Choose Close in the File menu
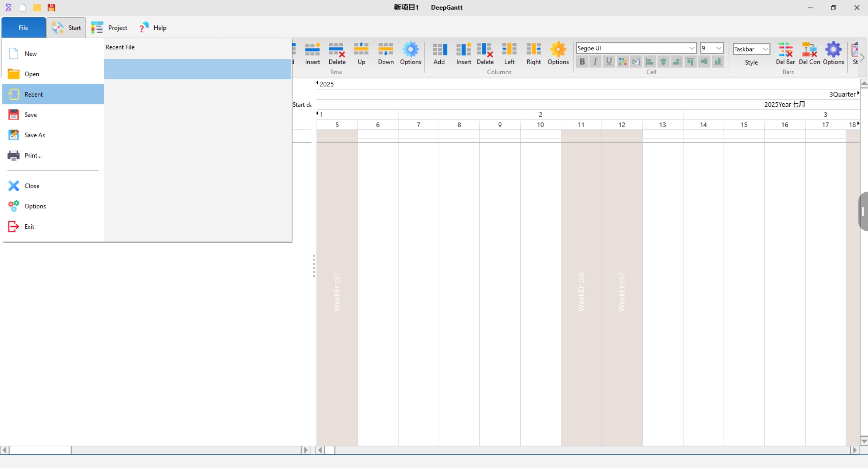This screenshot has height=468, width=868. pos(53,186)
